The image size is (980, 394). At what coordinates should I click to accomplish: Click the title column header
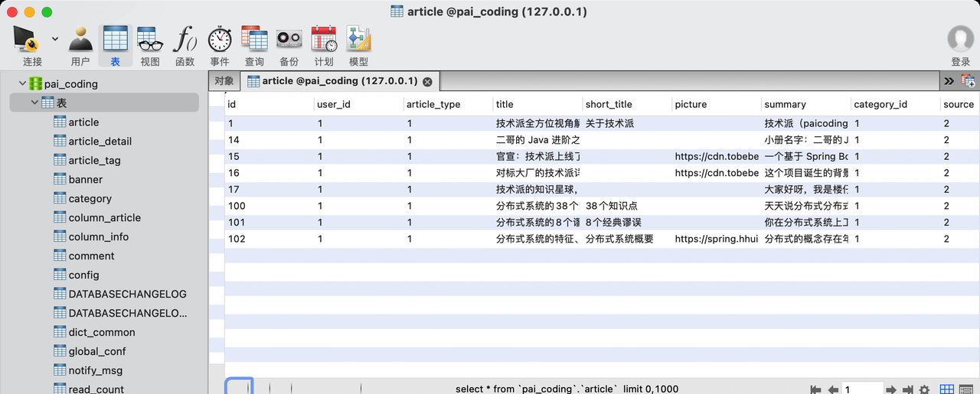coord(538,104)
